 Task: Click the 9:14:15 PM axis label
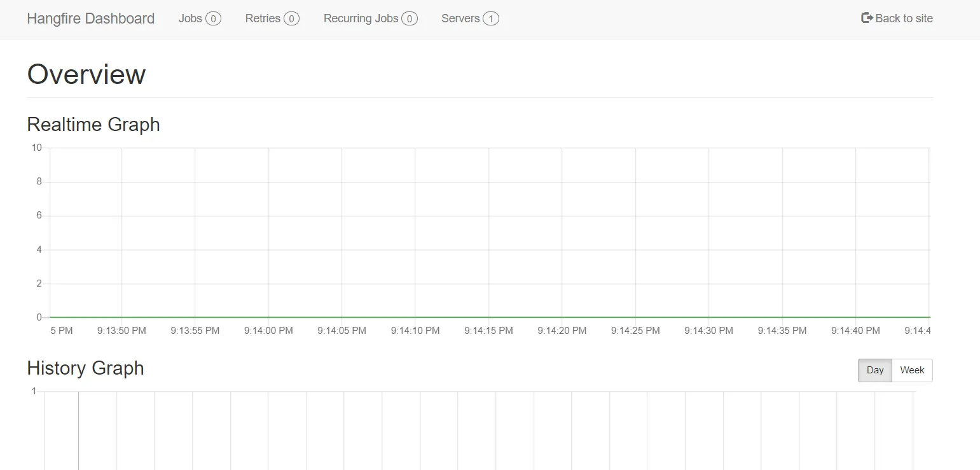coord(488,331)
